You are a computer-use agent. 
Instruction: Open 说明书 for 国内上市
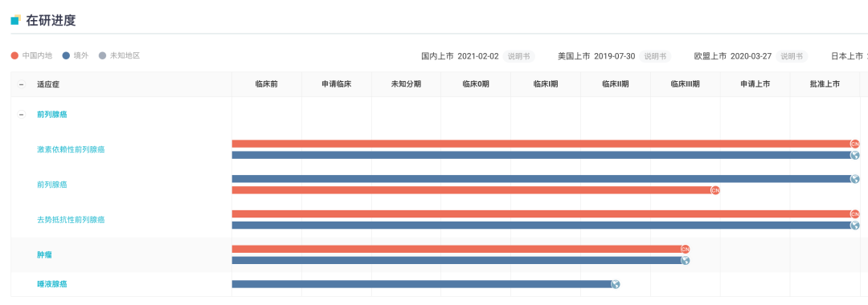(x=518, y=56)
